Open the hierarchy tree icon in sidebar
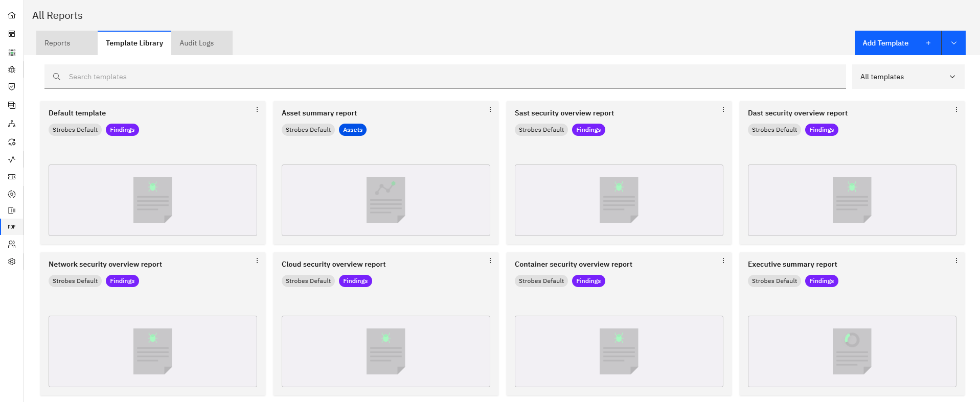 pyautogui.click(x=12, y=124)
